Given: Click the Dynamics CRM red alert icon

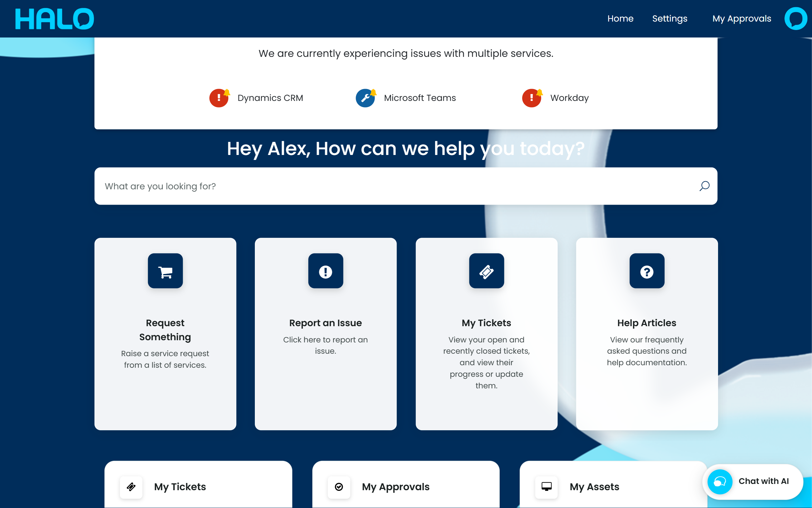Looking at the screenshot, I should (x=219, y=98).
